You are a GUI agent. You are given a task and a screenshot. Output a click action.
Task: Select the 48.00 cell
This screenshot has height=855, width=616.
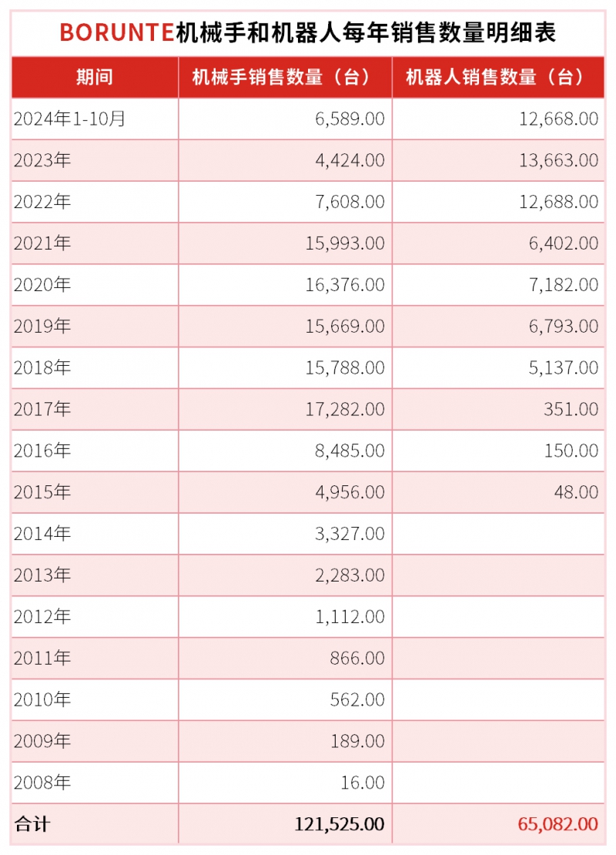point(576,492)
